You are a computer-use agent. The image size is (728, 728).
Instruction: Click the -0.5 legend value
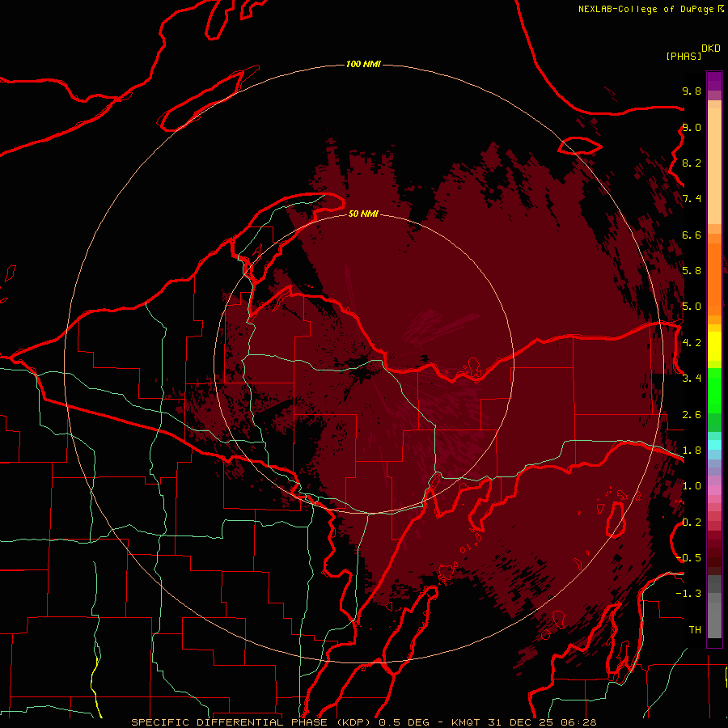[689, 558]
